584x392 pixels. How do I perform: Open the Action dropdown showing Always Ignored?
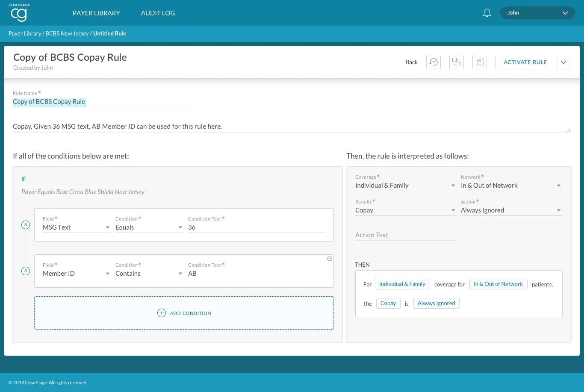pos(511,210)
